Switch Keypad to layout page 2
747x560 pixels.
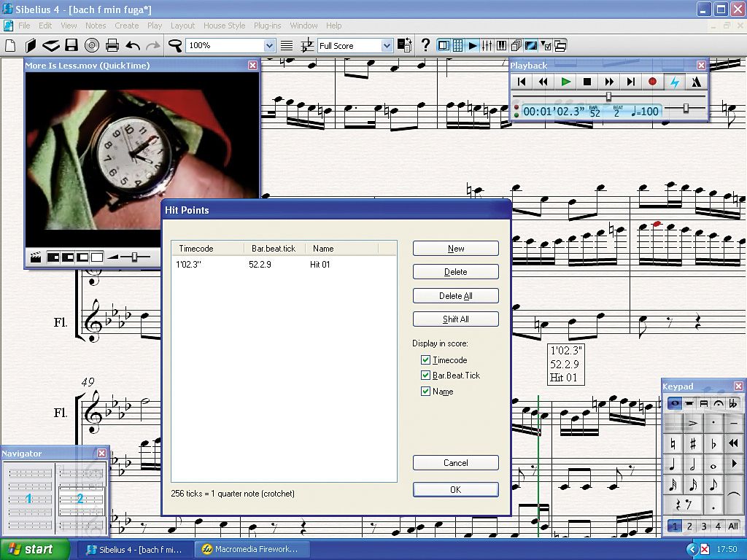pos(688,526)
